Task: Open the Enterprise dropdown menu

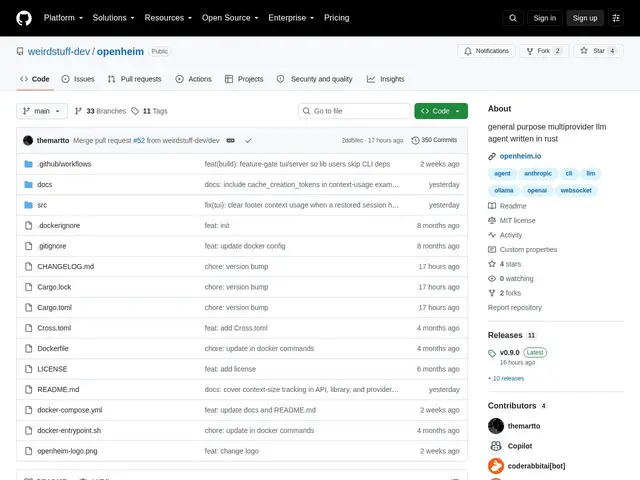Action: [x=291, y=18]
